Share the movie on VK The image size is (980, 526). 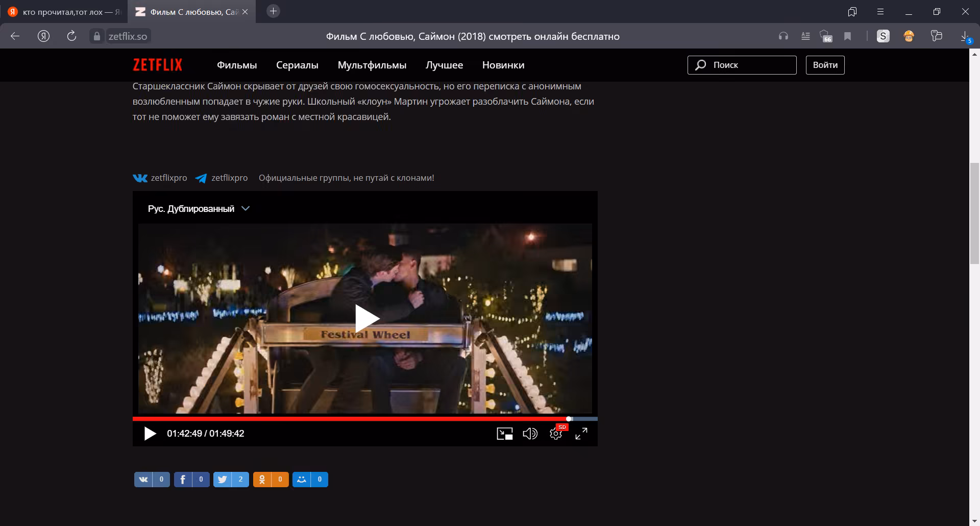tap(152, 480)
